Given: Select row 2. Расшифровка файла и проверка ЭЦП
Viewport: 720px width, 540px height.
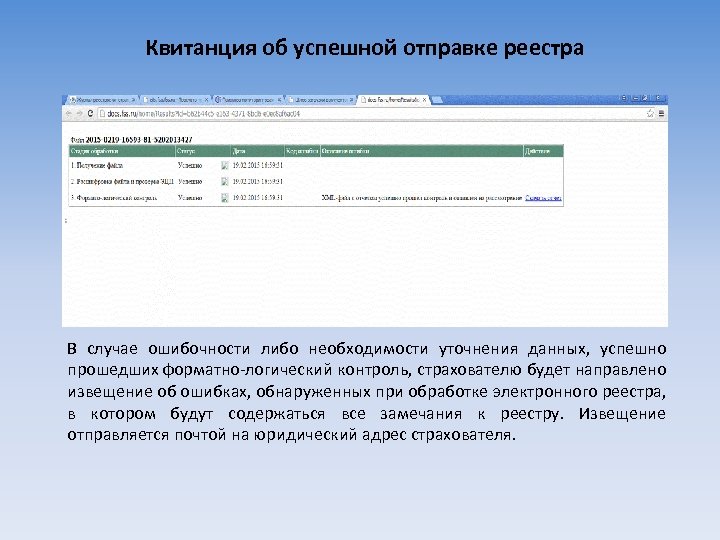Looking at the screenshot, I should [316, 182].
